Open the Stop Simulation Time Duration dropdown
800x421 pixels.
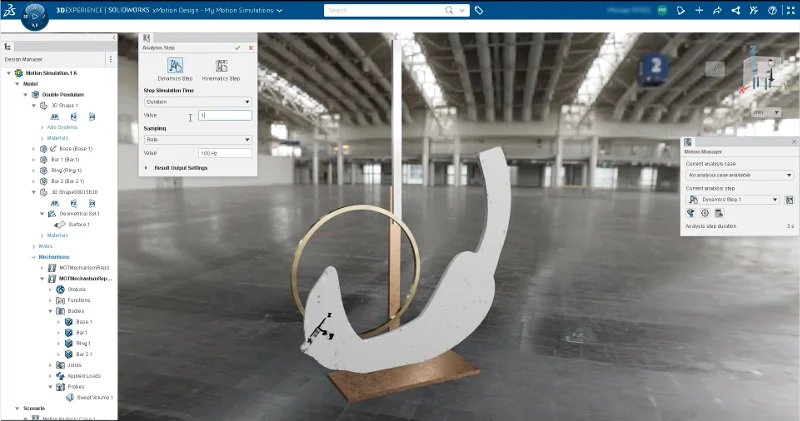(197, 102)
